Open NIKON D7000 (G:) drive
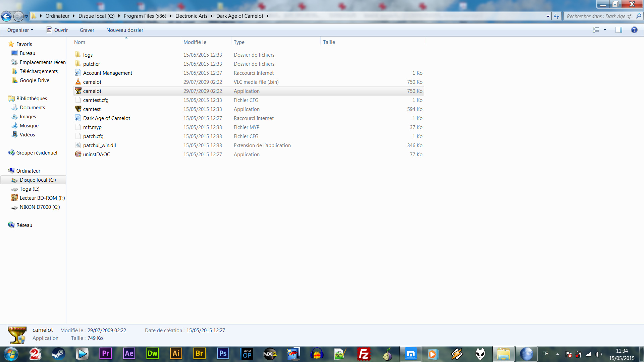This screenshot has height=362, width=644. (40, 207)
